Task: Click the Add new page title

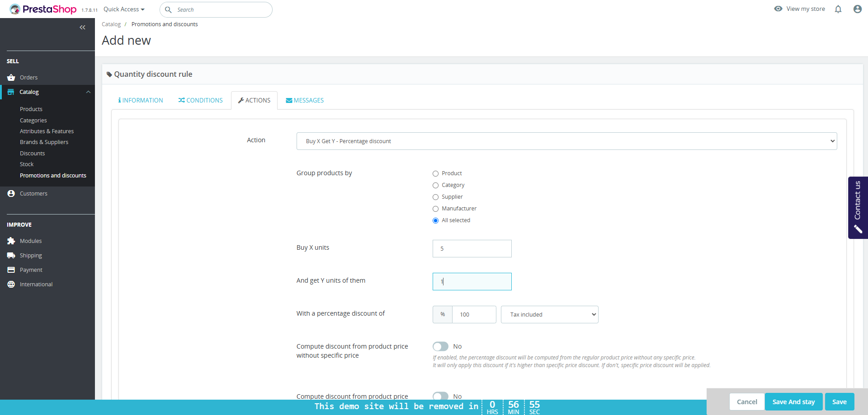Action: [126, 41]
